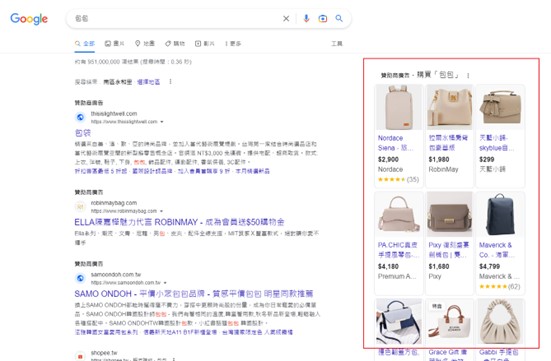Open the SAMO ONDOH ad headline link
Viewport: 551px width, 361px height.
pyautogui.click(x=194, y=294)
